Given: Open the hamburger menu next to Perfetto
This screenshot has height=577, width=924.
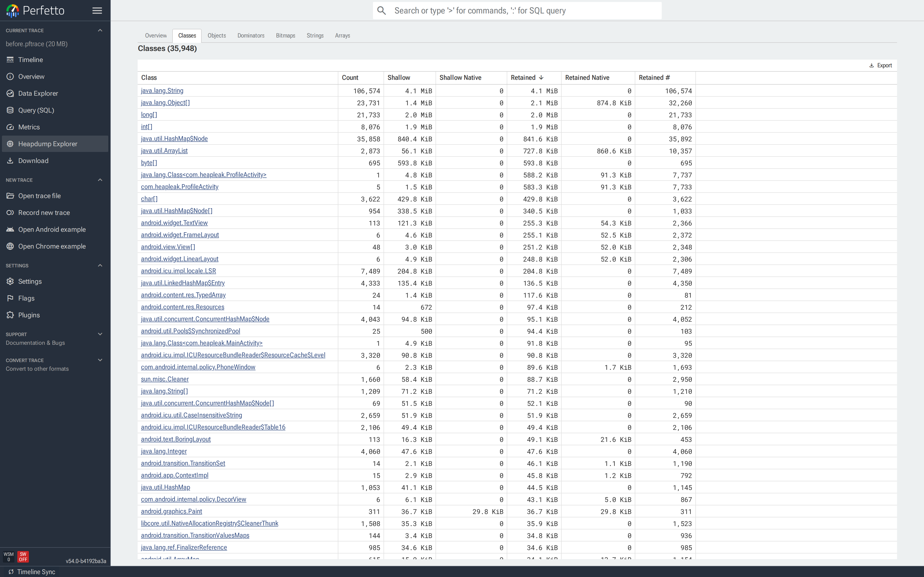Looking at the screenshot, I should point(97,10).
